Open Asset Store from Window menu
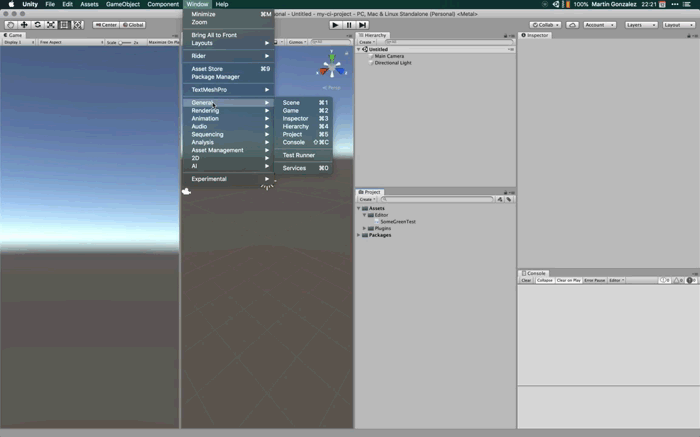Screen dimensions: 700x437 [x=229, y=69]
